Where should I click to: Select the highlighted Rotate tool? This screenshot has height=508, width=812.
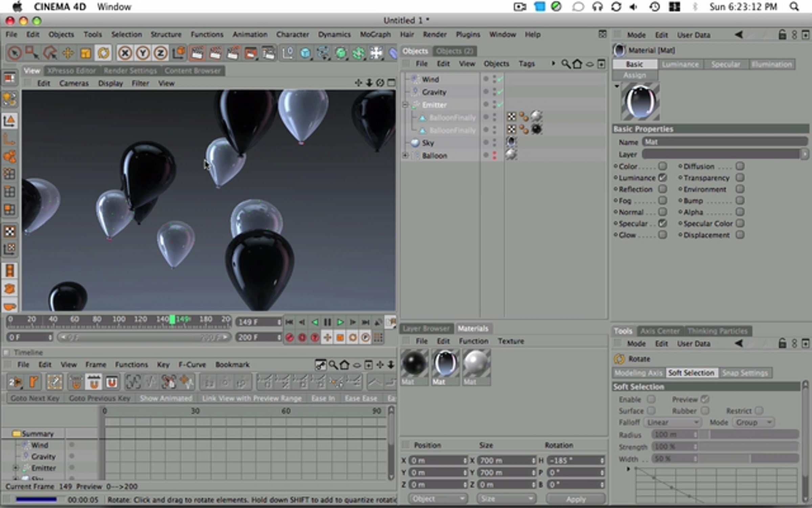pyautogui.click(x=103, y=53)
